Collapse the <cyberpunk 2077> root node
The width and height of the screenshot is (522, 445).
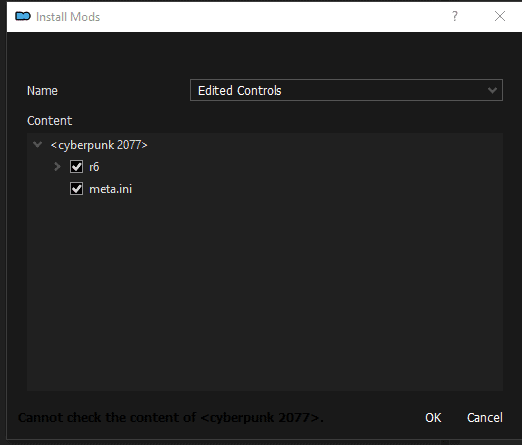click(37, 145)
